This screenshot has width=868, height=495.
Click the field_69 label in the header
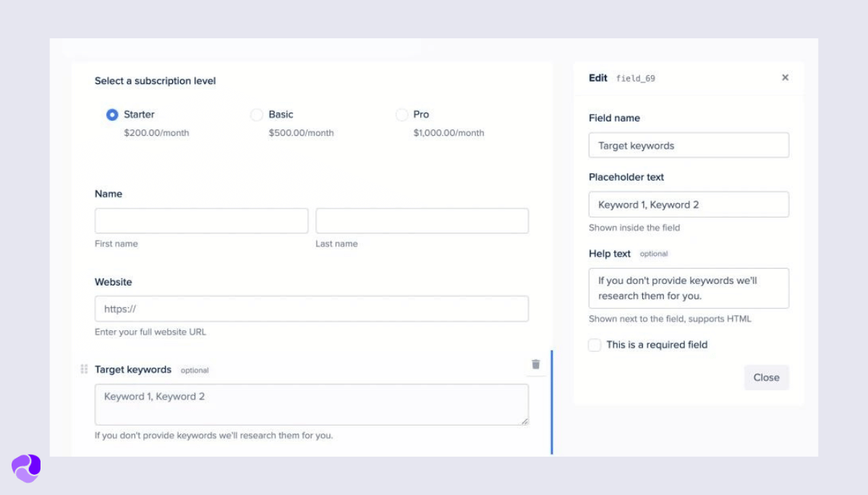point(637,78)
